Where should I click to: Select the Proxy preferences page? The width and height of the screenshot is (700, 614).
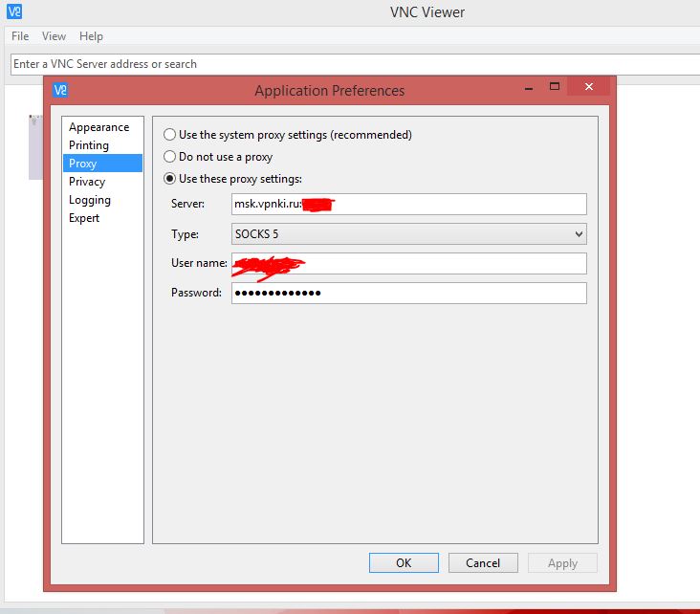click(102, 164)
